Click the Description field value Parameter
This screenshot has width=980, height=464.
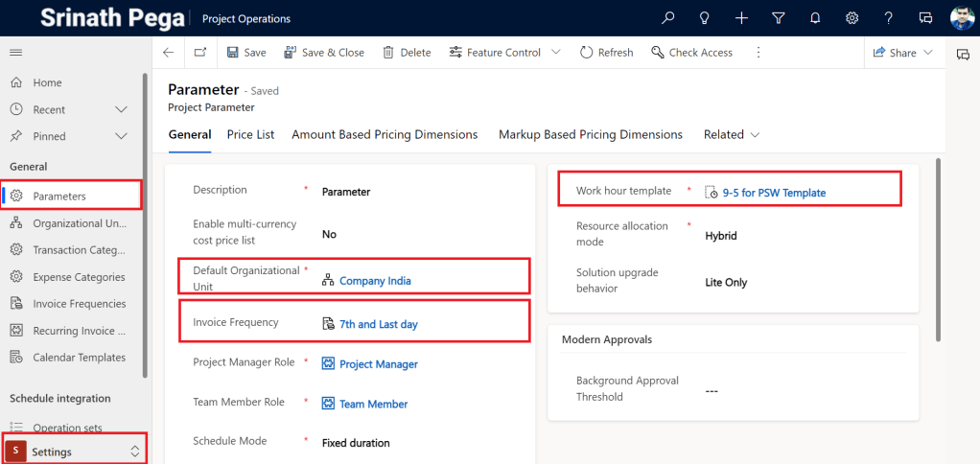tap(346, 192)
